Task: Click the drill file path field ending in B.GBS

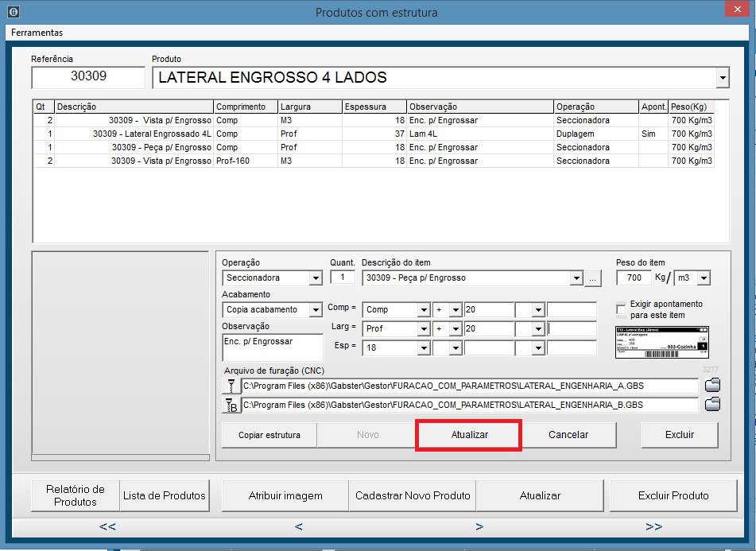Action: pos(470,405)
